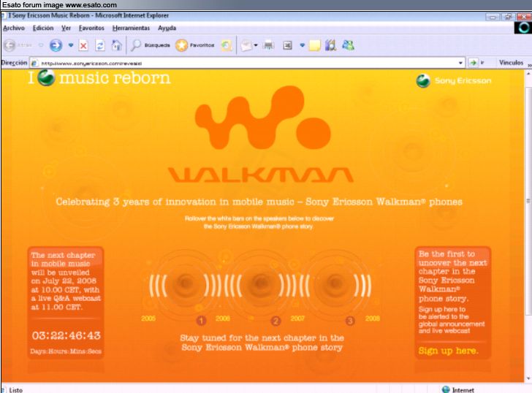This screenshot has height=393, width=532.
Task: Click the vertical scrollbar down arrow
Action: tap(528, 378)
